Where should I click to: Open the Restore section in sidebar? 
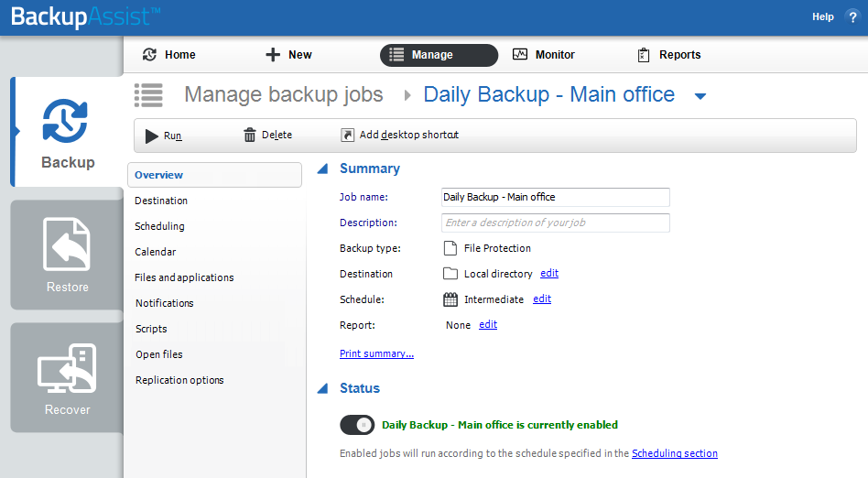tap(68, 255)
